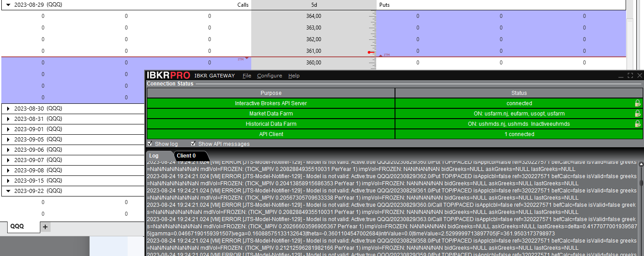Click the 'connected' status cell

519,103
